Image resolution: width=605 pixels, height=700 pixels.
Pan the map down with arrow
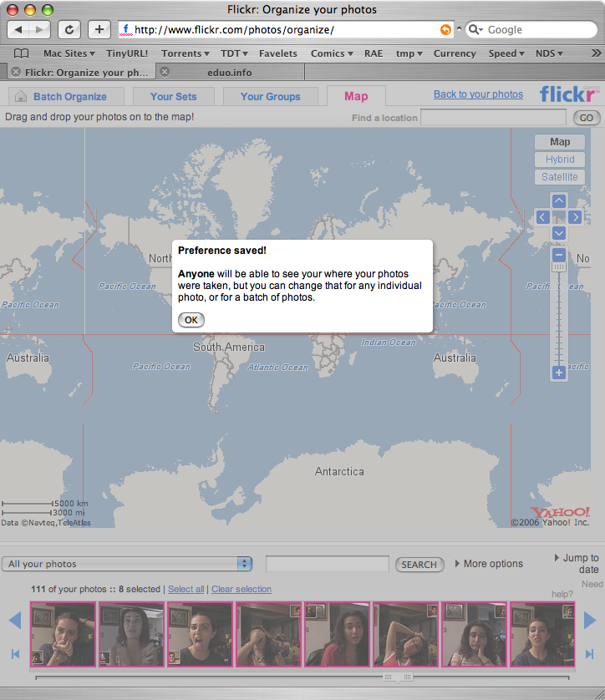tap(558, 233)
